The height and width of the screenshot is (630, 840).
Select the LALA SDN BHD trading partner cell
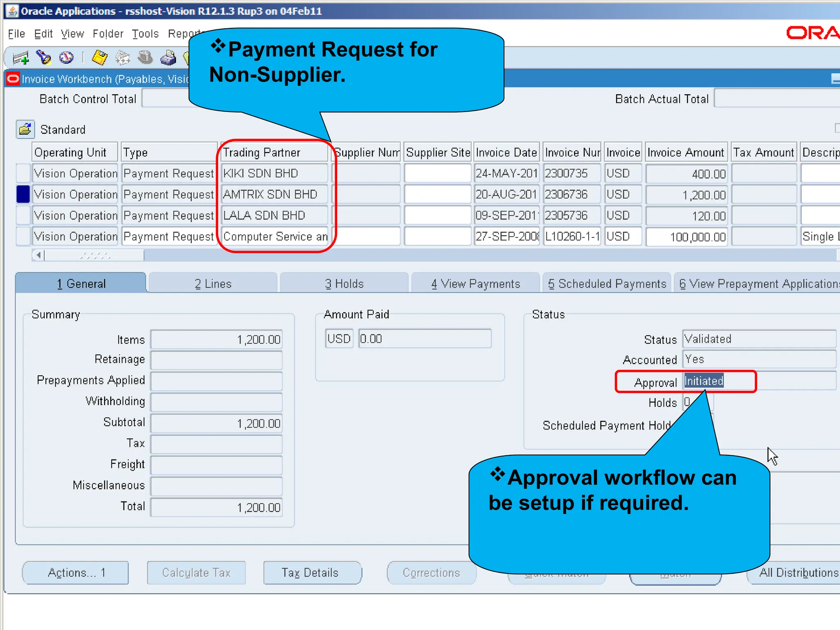point(275,215)
